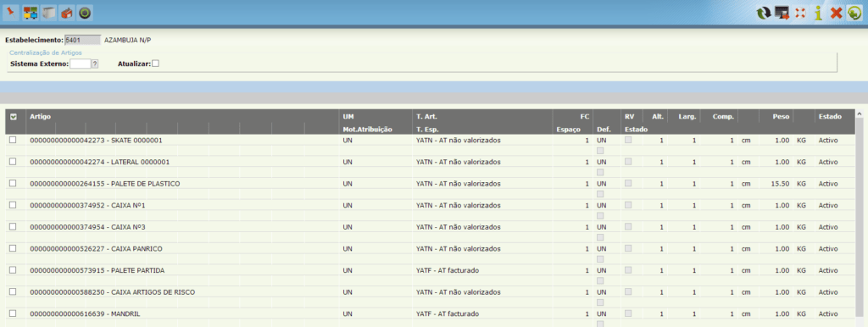Click the Estabelecimento field showing 5401
The width and height of the screenshot is (868, 327).
tap(82, 40)
